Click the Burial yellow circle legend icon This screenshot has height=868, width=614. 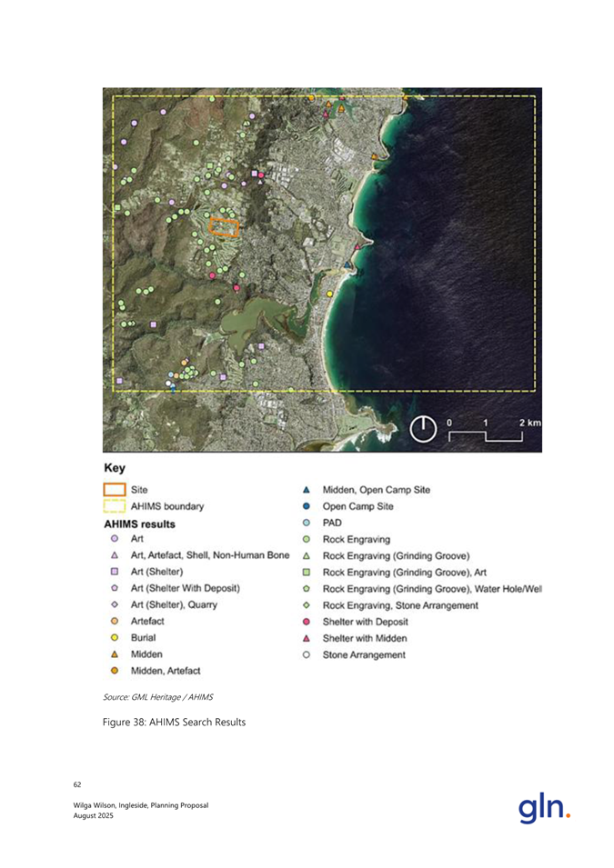point(115,637)
